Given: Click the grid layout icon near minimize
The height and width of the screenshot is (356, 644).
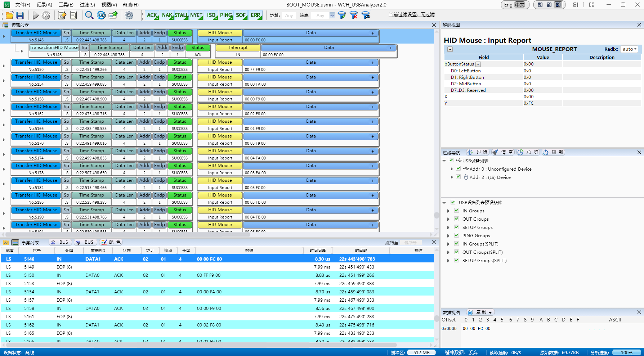Looking at the screenshot, I should coord(591,5).
